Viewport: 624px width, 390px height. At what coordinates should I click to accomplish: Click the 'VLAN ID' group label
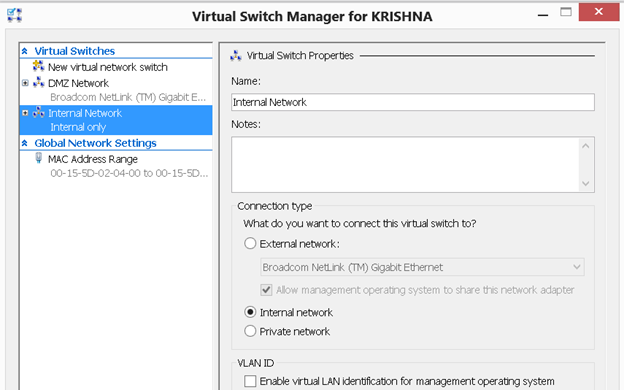(255, 363)
